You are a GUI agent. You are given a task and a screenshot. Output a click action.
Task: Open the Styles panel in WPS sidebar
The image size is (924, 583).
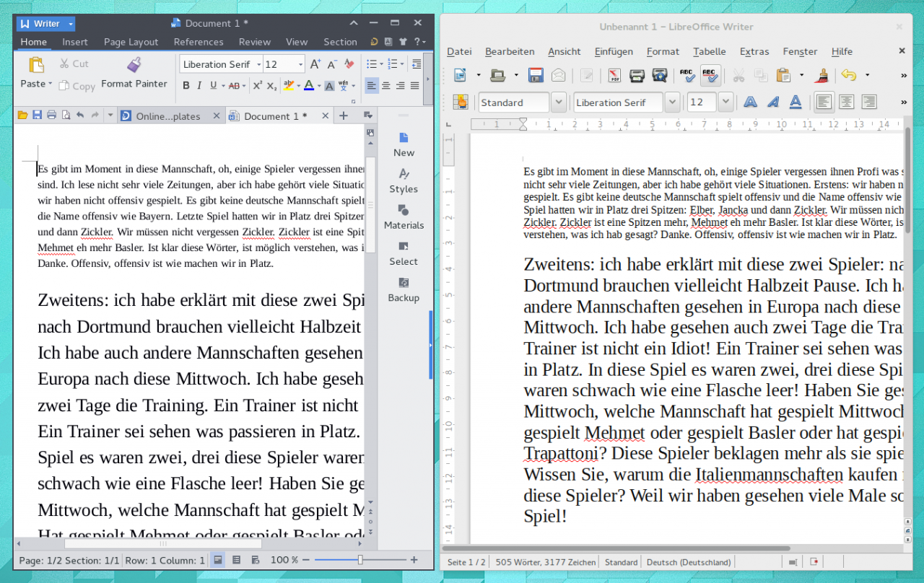pos(404,180)
